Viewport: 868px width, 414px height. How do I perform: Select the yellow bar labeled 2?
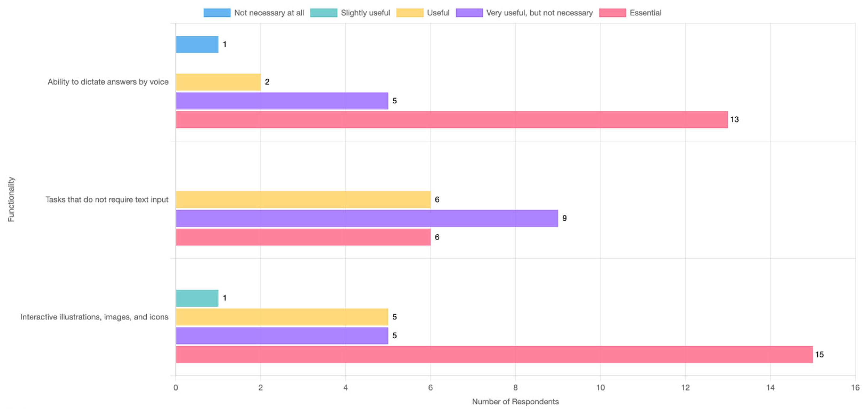pyautogui.click(x=218, y=82)
